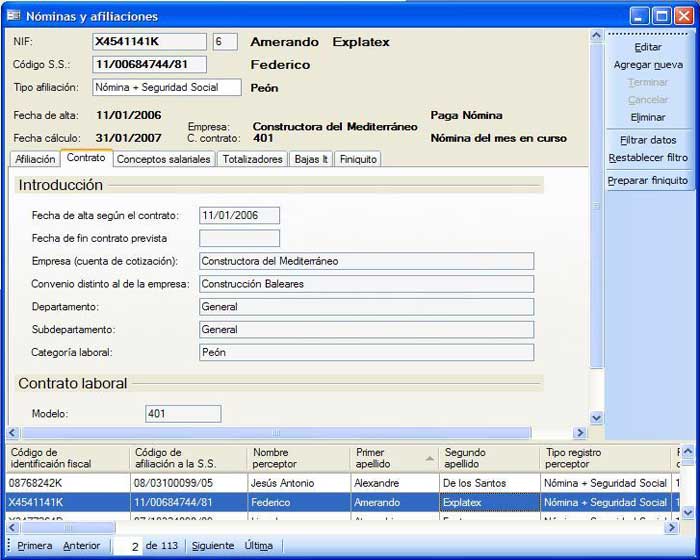Click the form's vertical scroll down arrow
The image size is (700, 560).
pyautogui.click(x=597, y=418)
